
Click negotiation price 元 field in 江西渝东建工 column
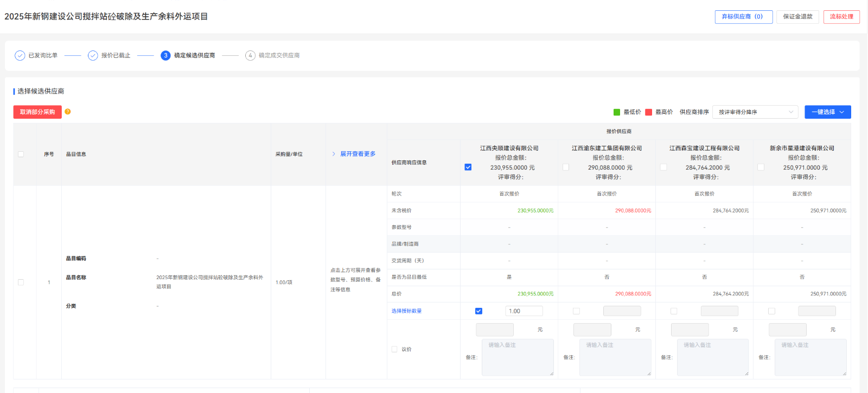point(592,330)
